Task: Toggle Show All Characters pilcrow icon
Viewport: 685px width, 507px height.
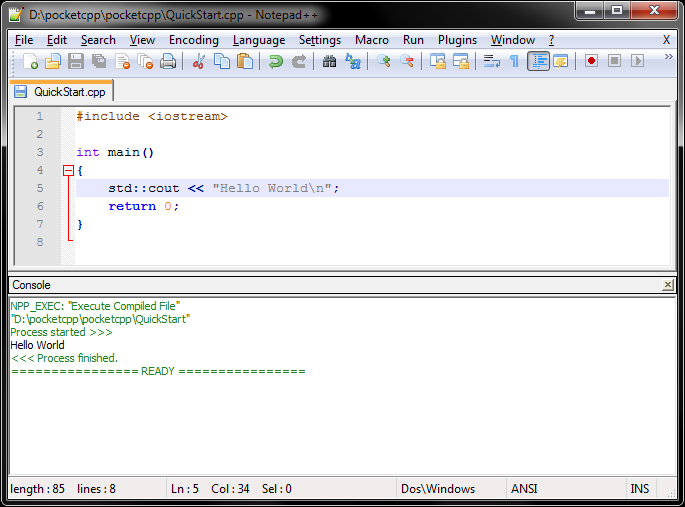Action: tap(515, 61)
